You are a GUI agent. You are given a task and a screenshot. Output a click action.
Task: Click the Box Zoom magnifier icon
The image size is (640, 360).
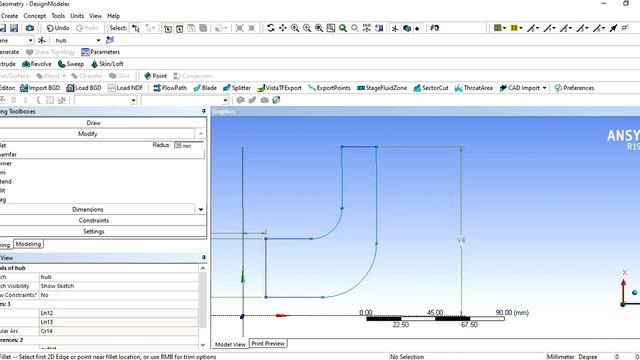coord(307,28)
